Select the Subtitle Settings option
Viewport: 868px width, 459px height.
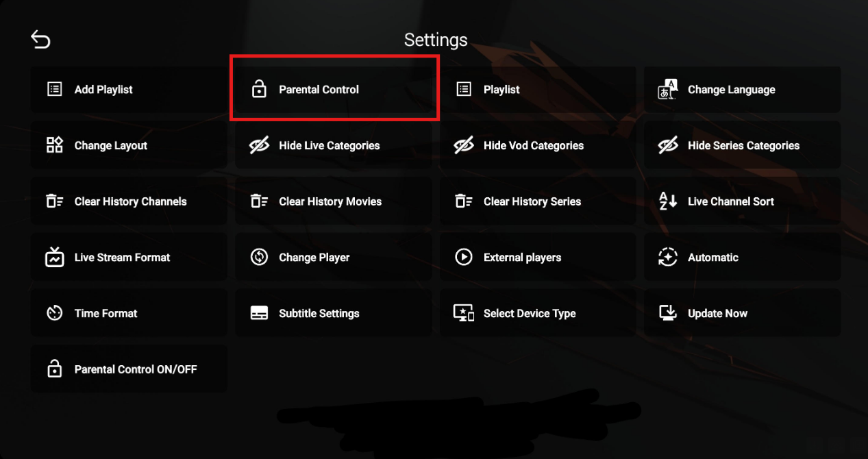[x=334, y=313]
